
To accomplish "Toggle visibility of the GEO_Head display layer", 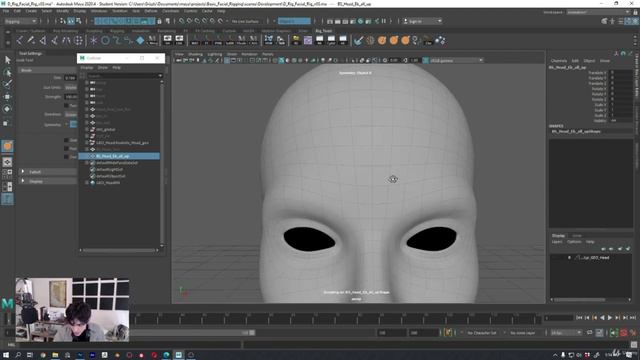I will click(x=569, y=258).
